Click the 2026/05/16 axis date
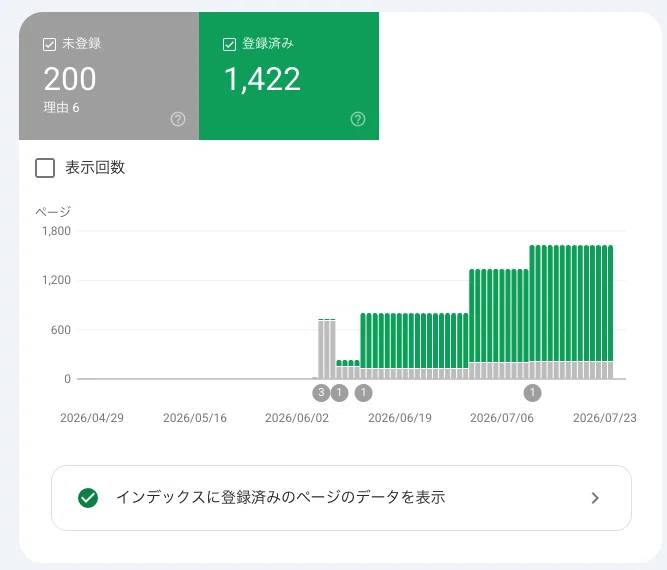This screenshot has height=570, width=667. coord(195,418)
